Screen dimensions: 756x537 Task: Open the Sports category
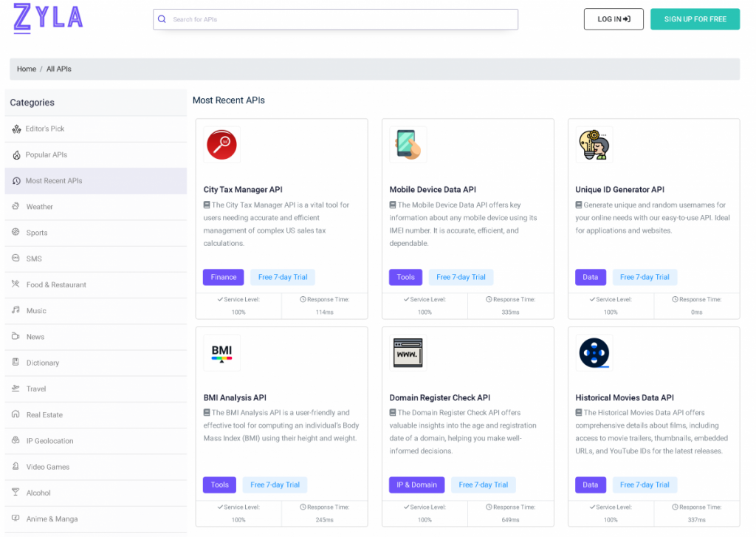[x=95, y=233]
